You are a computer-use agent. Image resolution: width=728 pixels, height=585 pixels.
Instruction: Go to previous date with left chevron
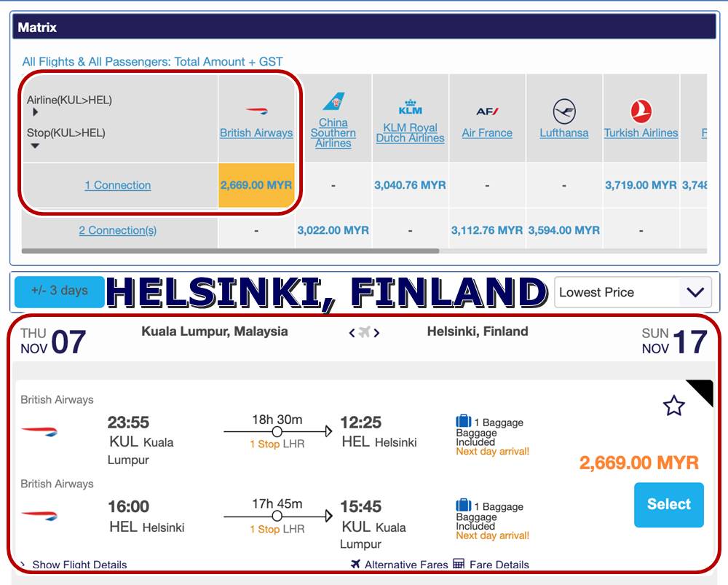(352, 333)
